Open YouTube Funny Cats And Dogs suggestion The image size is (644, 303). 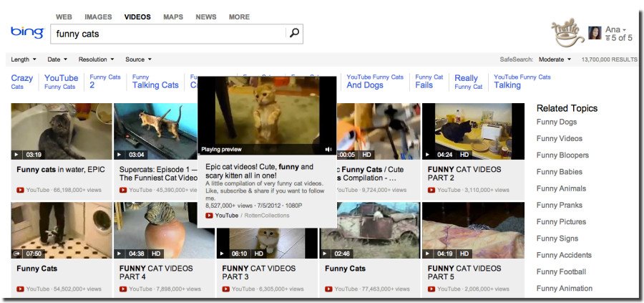pos(375,82)
